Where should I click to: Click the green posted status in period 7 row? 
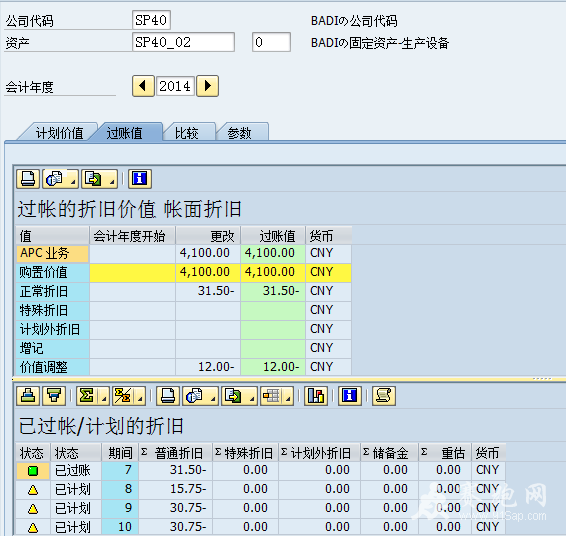(x=33, y=471)
